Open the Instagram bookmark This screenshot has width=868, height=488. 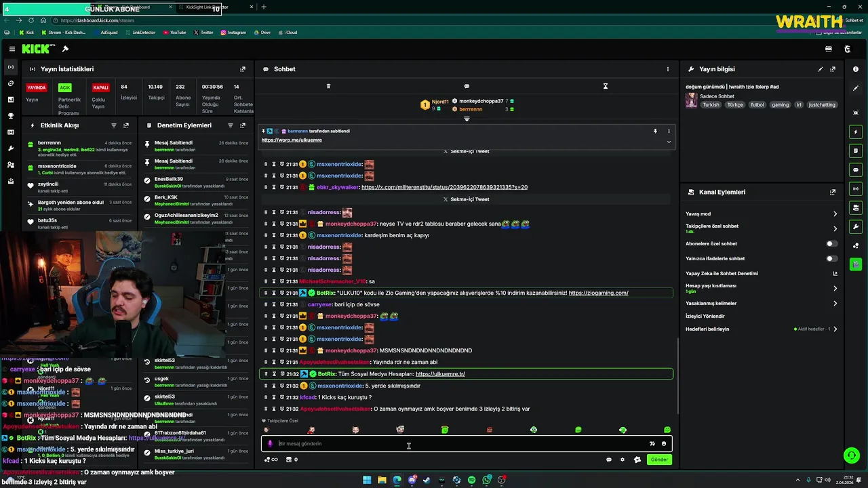[x=233, y=33]
